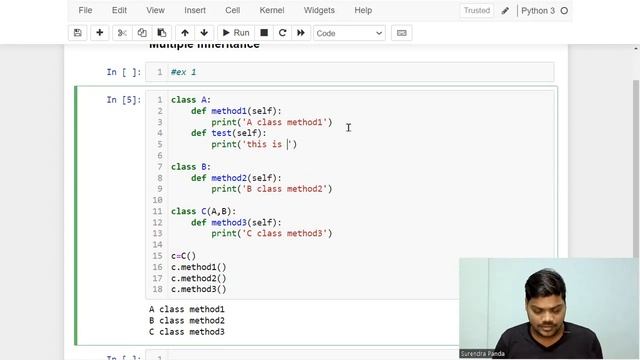
Task: Click the 'class C(A,B):' line
Action: (x=204, y=211)
